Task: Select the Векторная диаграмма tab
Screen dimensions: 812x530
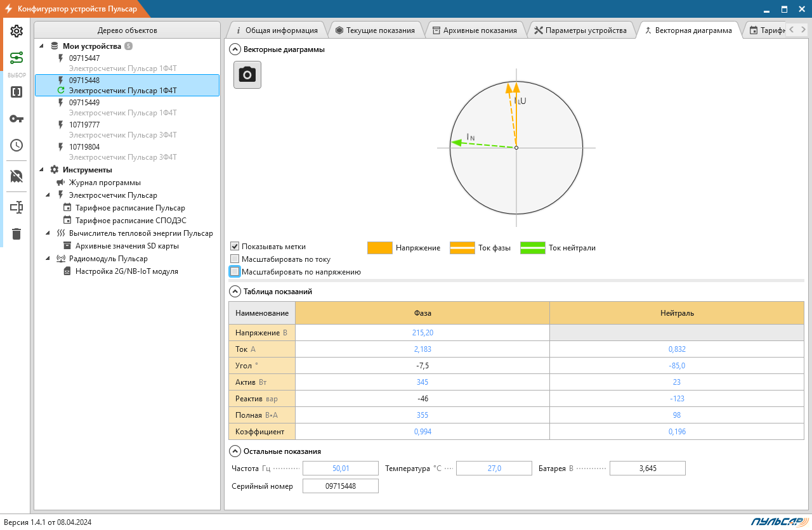Action: tap(689, 30)
